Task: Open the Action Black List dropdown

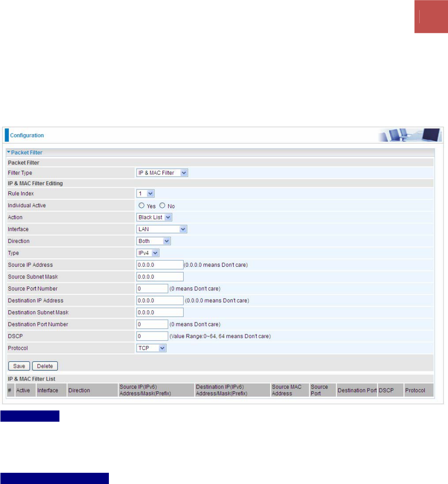Action: coord(154,217)
